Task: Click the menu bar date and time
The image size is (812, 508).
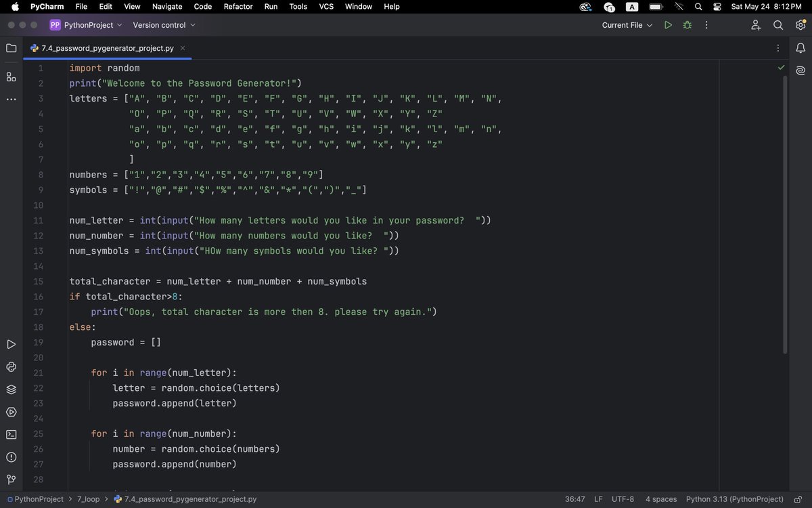Action: click(766, 6)
